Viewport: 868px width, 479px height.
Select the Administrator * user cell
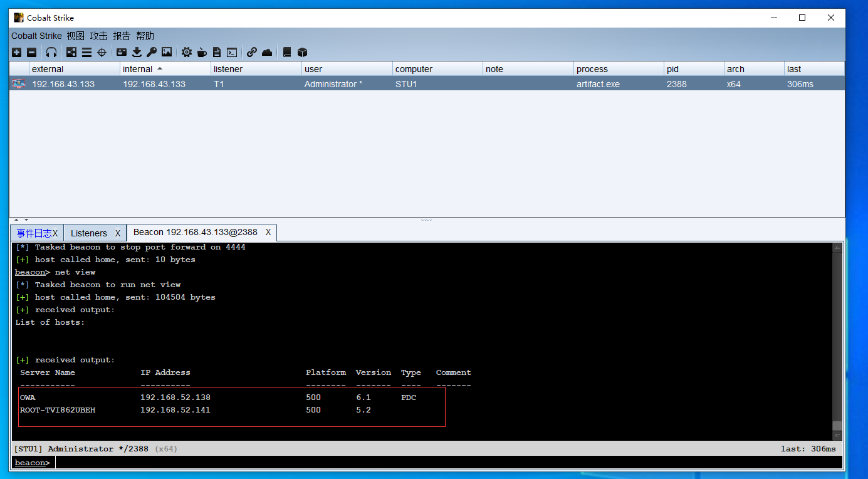(x=347, y=84)
